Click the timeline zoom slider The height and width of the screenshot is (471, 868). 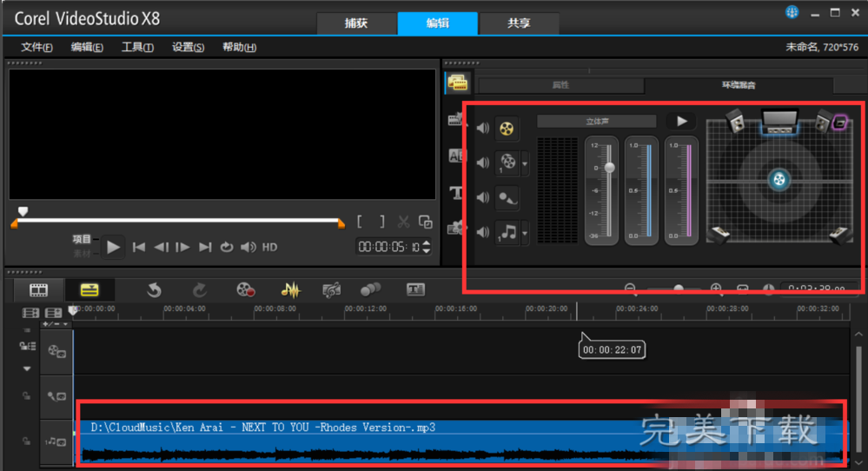point(673,289)
